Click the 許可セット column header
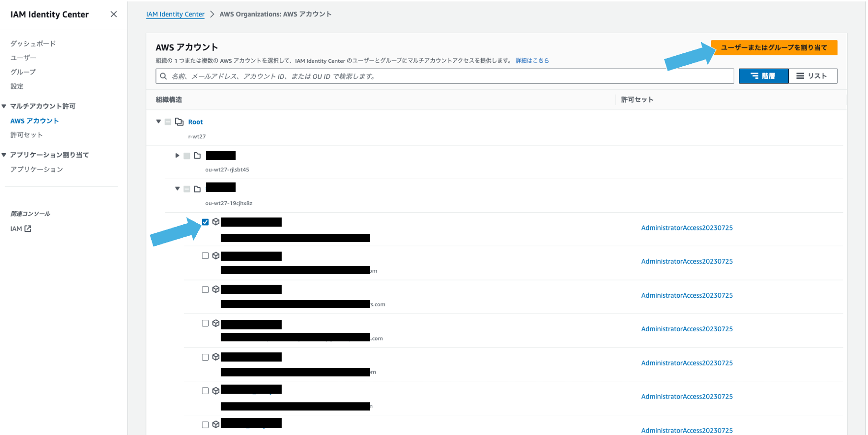This screenshot has height=435, width=868. 637,100
